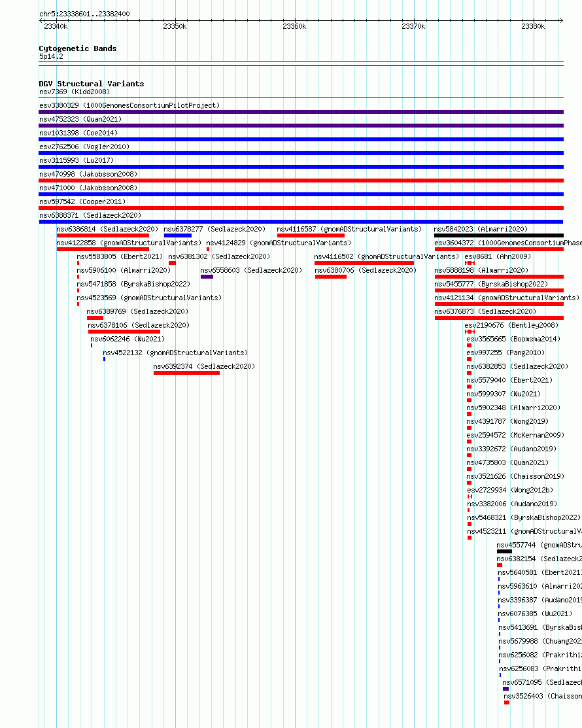The height and width of the screenshot is (728, 582).
Task: Open nsv5888198 (Almarri2020) label
Action: [x=481, y=270]
